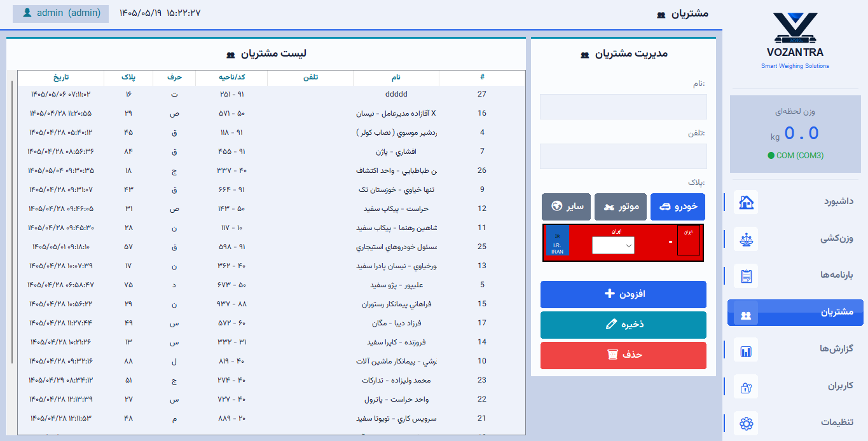868x441 pixels.
Task: Click the حذف delete button
Action: pyautogui.click(x=623, y=355)
